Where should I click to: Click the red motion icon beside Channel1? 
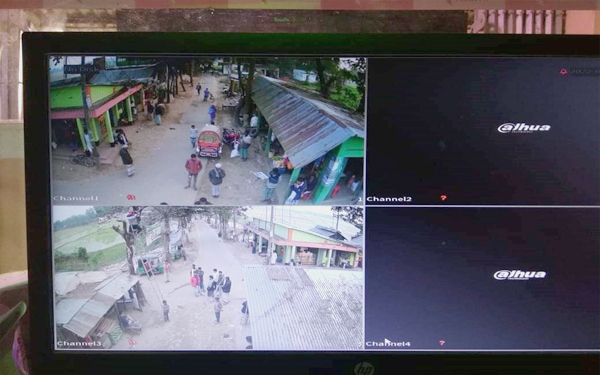131,197
